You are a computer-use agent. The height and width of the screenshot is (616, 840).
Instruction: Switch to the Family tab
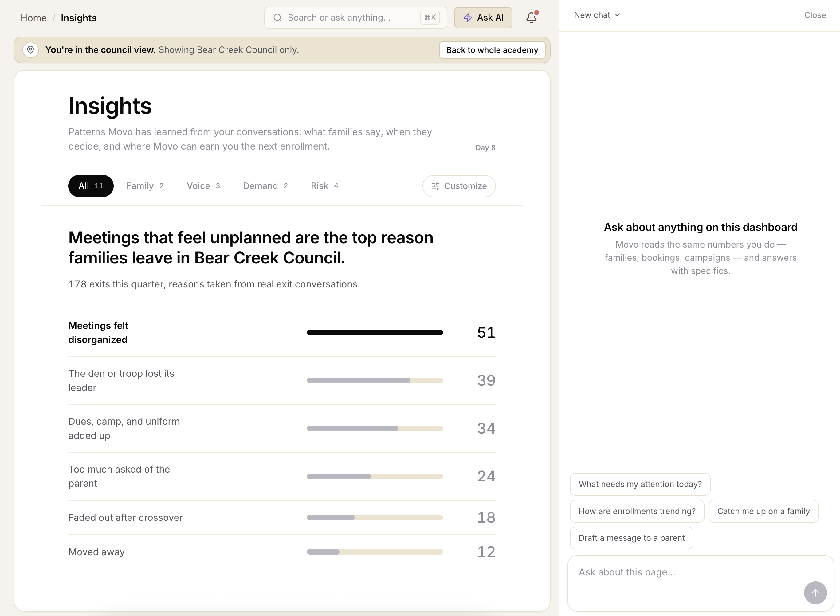[145, 186]
